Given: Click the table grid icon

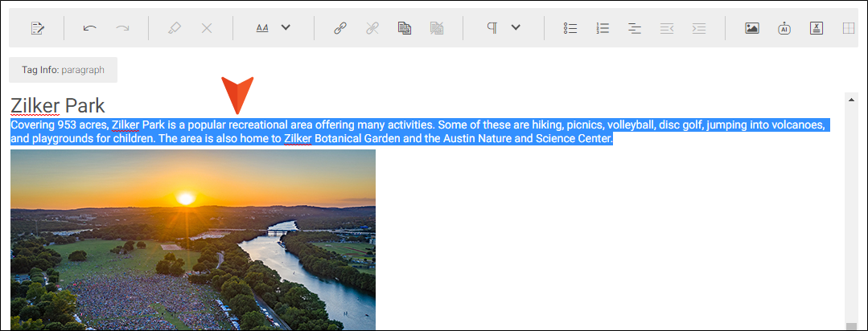Looking at the screenshot, I should pyautogui.click(x=849, y=28).
